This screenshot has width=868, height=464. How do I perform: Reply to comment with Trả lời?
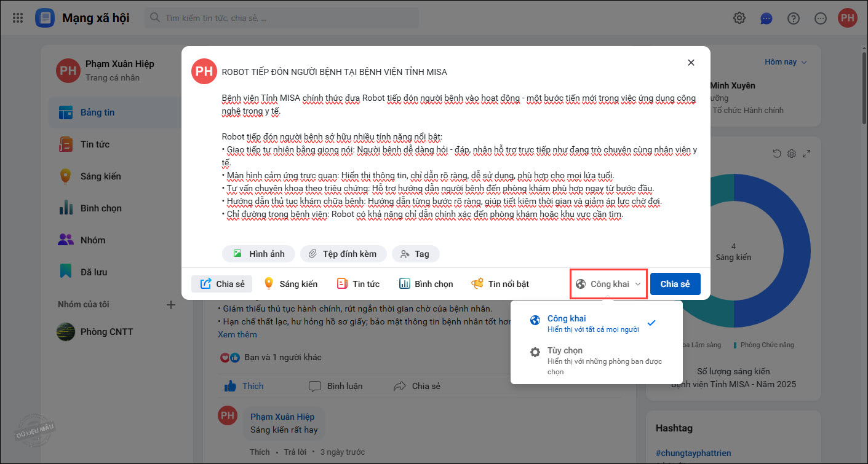[296, 452]
